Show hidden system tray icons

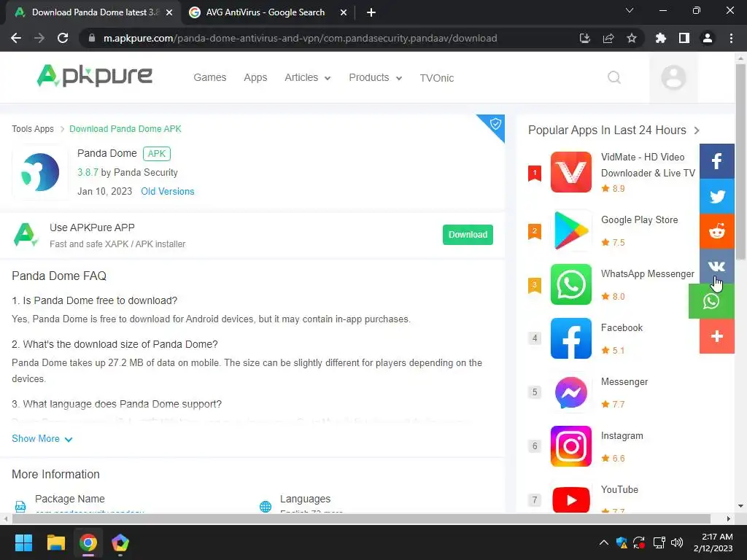point(603,542)
